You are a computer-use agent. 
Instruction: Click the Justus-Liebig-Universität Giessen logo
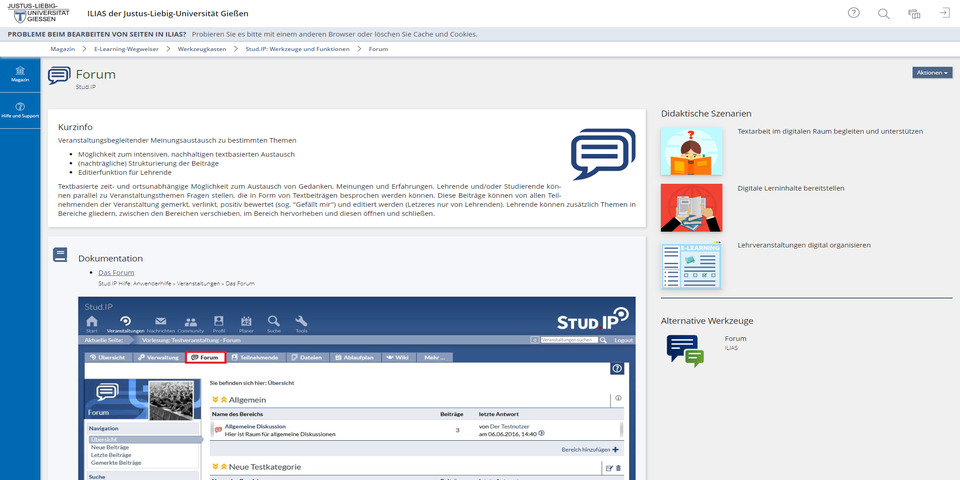point(39,13)
